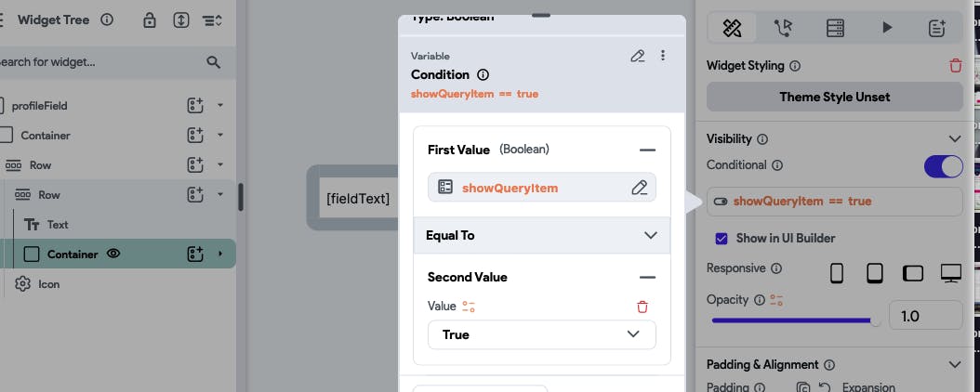Click showQueryItem == true condition field
Screen dimensions: 980x392
coord(834,202)
